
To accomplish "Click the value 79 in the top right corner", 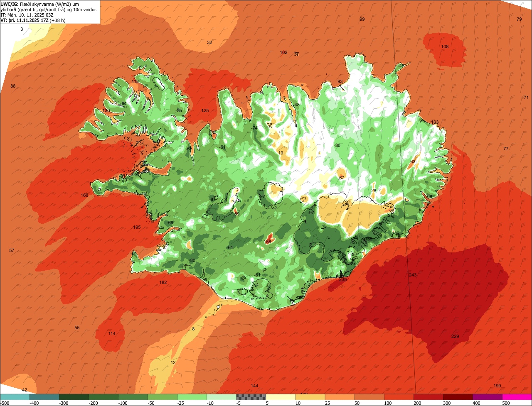I will (x=519, y=20).
